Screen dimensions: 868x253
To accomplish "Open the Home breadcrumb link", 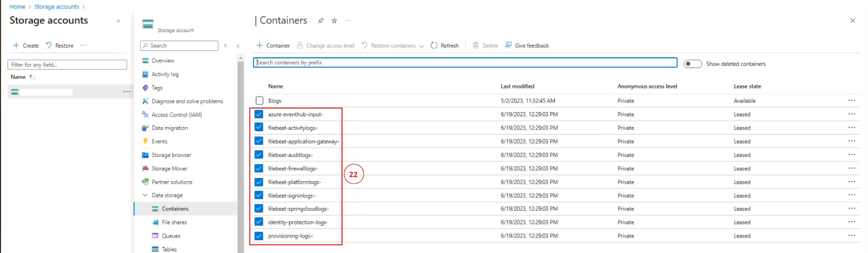I will (x=17, y=7).
